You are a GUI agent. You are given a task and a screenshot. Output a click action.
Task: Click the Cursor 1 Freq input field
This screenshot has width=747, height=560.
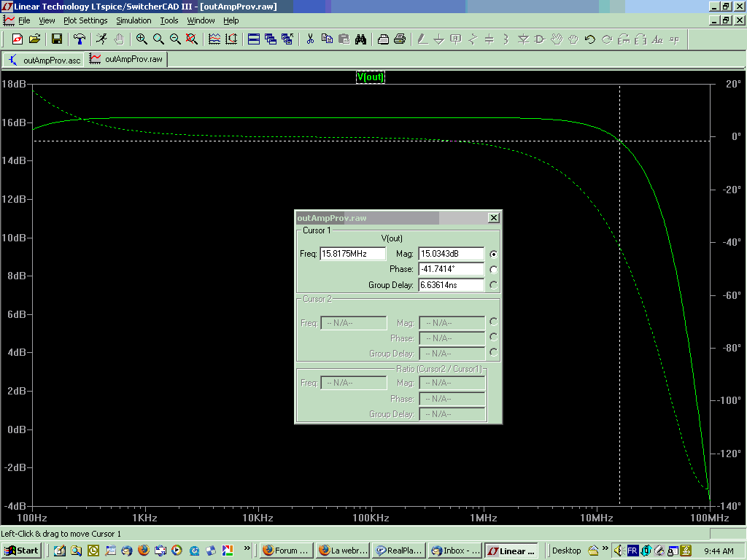click(x=352, y=254)
